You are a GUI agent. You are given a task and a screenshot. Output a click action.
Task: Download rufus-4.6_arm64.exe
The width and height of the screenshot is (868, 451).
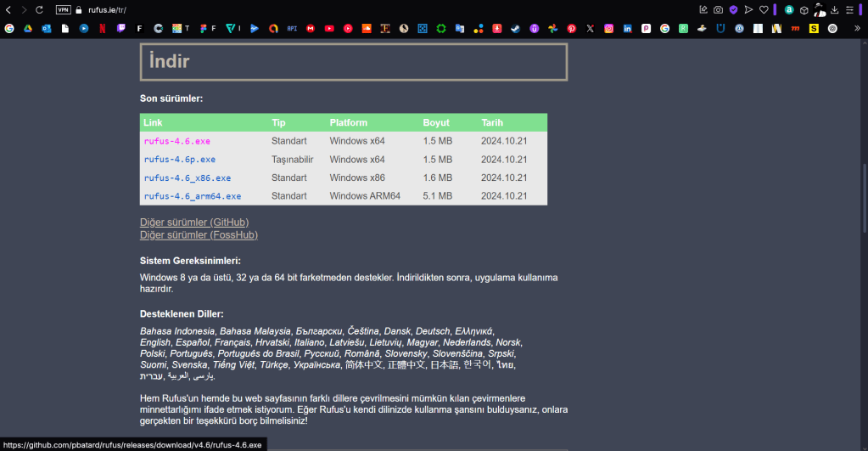coord(193,196)
